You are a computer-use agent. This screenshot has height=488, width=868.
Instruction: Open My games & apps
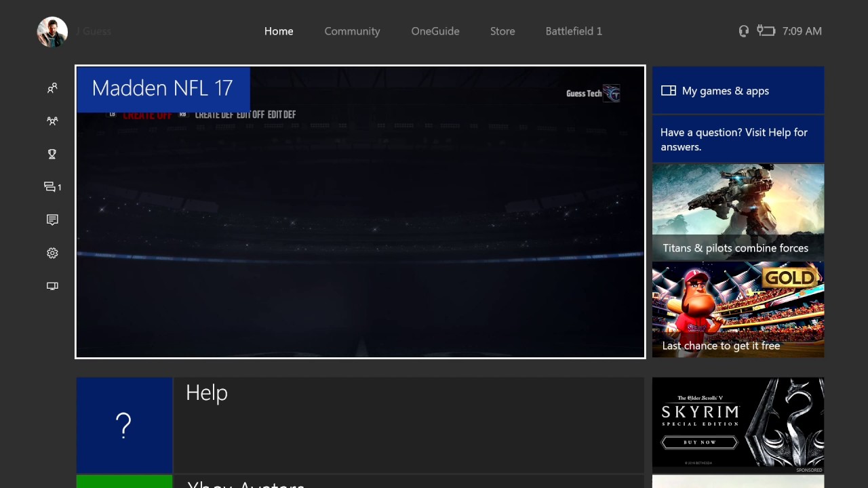(738, 90)
